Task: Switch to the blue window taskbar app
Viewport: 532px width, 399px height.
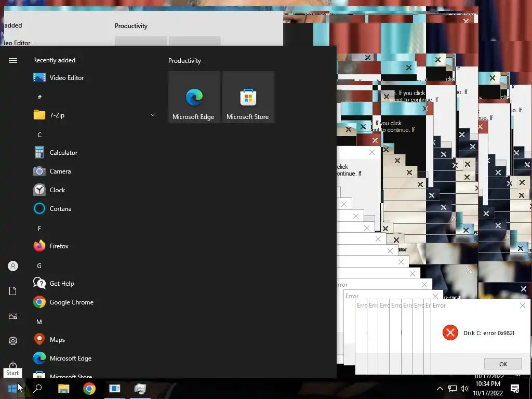Action: point(115,389)
